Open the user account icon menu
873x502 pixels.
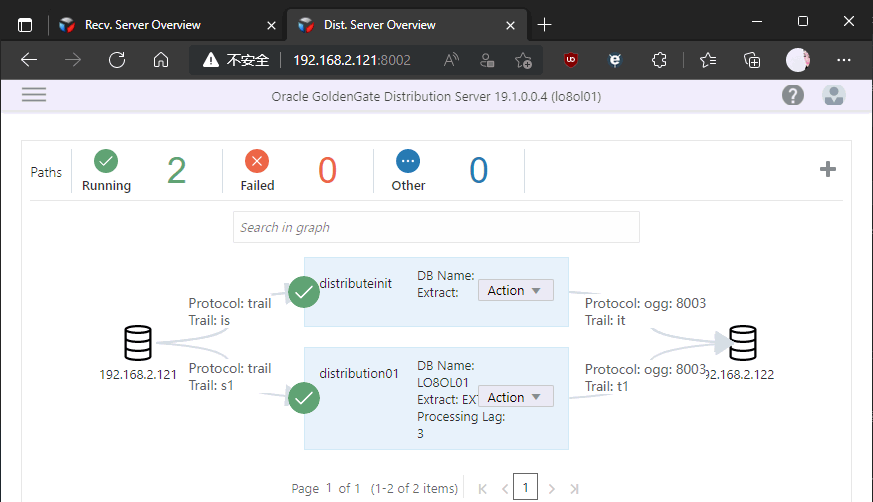pos(833,96)
